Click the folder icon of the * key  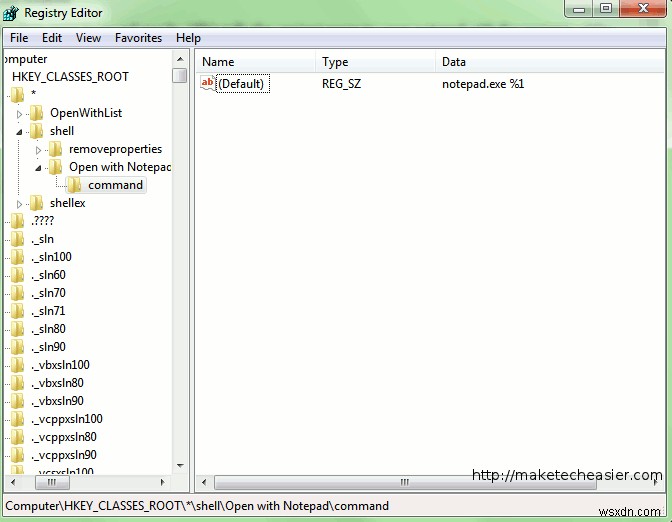tap(17, 95)
